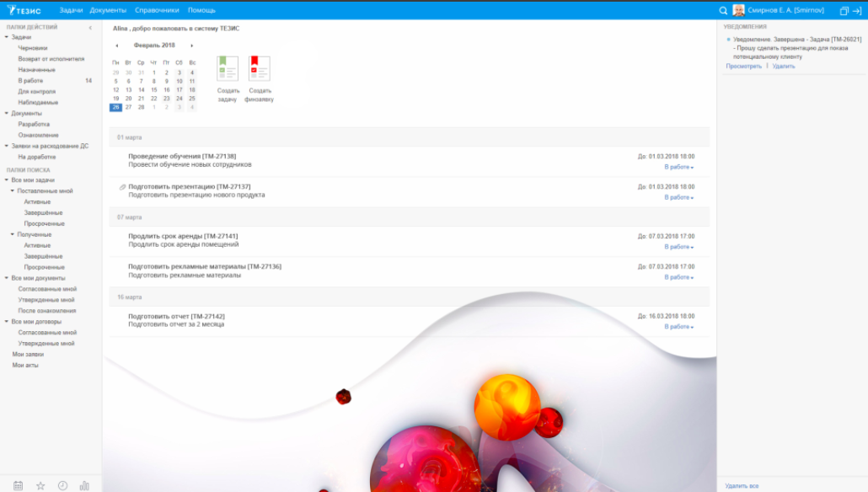The image size is (868, 492).
Task: Click Удалить все link
Action: tap(742, 486)
